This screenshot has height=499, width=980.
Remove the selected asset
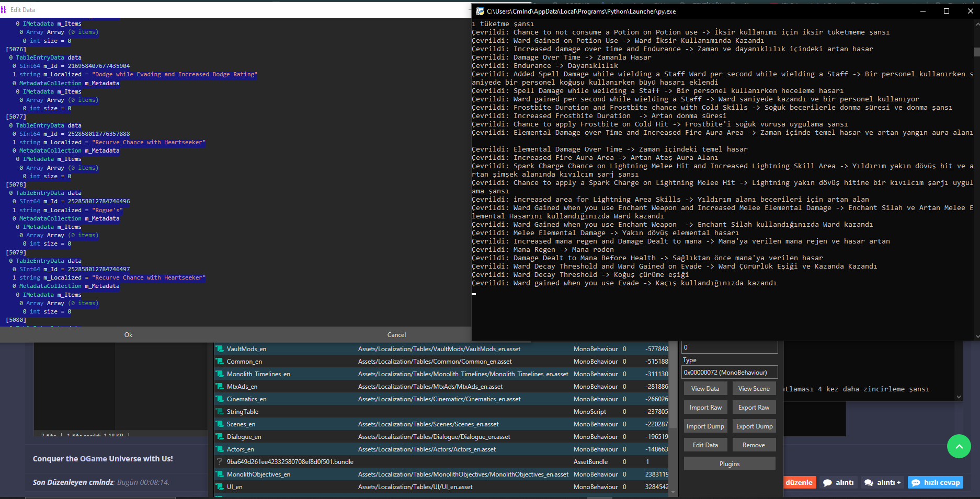pyautogui.click(x=754, y=445)
